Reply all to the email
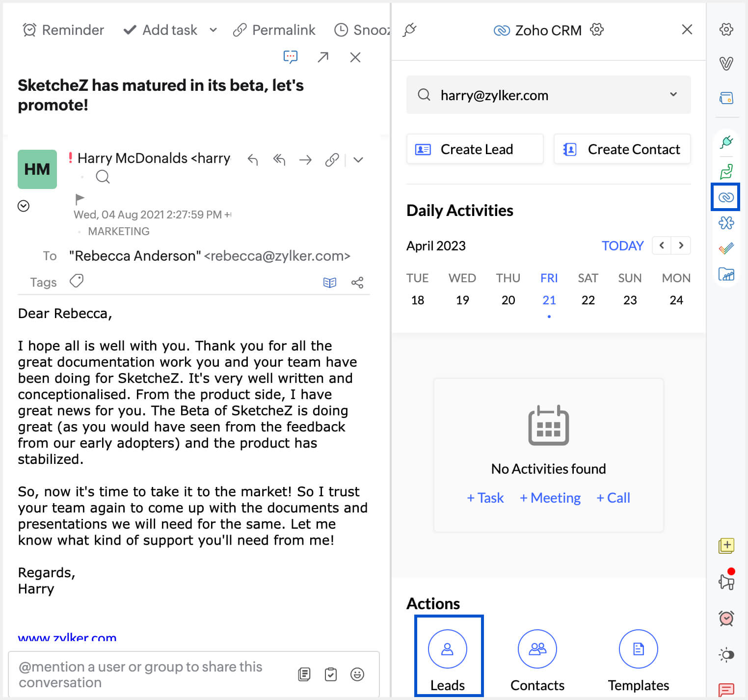Viewport: 748px width, 700px height. [x=279, y=160]
